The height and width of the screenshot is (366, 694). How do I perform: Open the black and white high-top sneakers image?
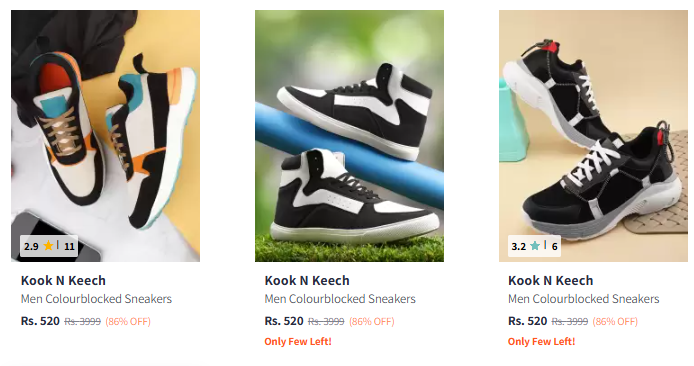(x=349, y=136)
